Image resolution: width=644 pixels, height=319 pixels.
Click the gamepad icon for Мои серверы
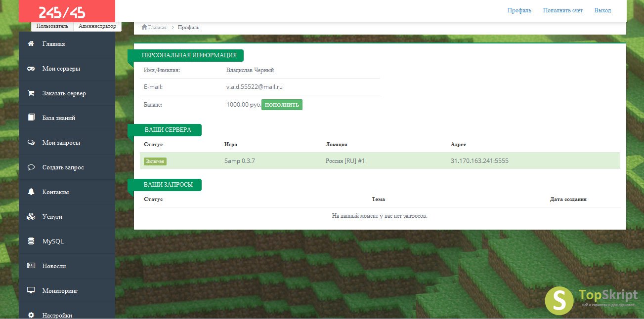pos(31,69)
